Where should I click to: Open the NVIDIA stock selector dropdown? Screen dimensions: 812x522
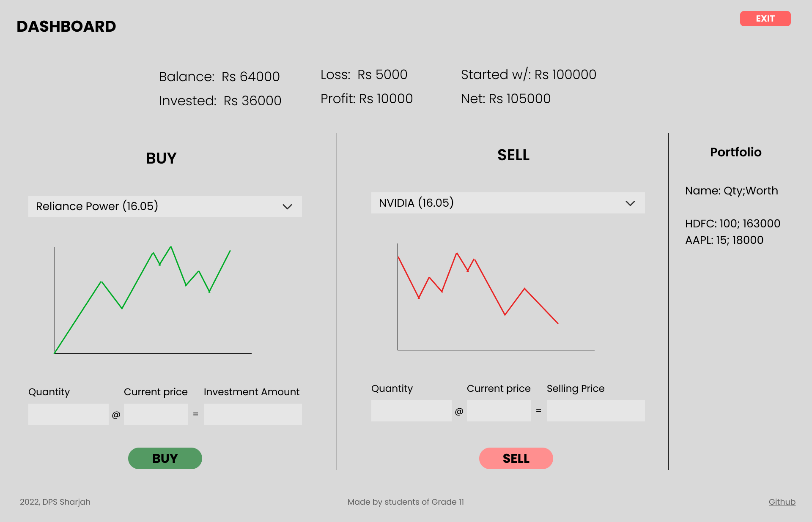507,203
